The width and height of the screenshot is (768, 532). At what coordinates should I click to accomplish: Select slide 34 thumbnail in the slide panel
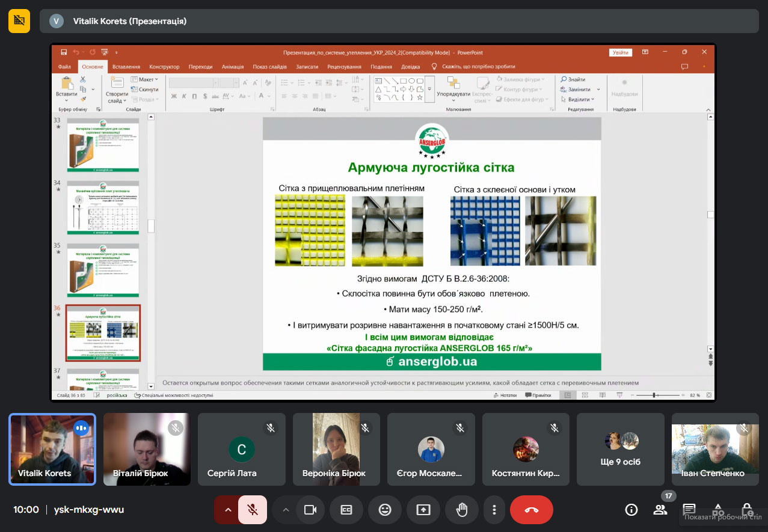103,207
